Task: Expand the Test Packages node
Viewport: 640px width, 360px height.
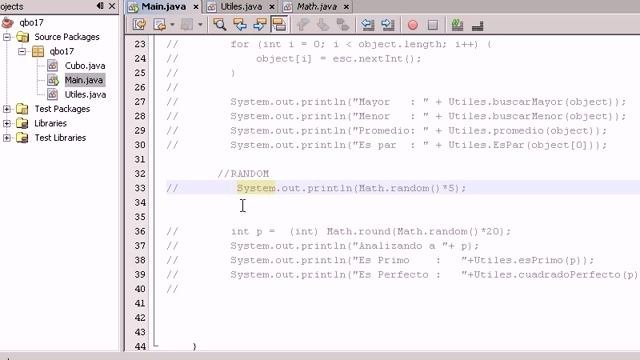Action: tap(7, 109)
